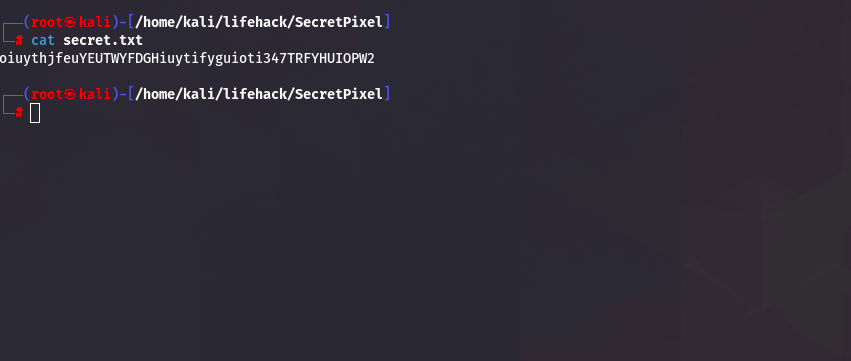This screenshot has width=851, height=361.
Task: Select the "secret.txt" filename argument
Action: click(103, 41)
